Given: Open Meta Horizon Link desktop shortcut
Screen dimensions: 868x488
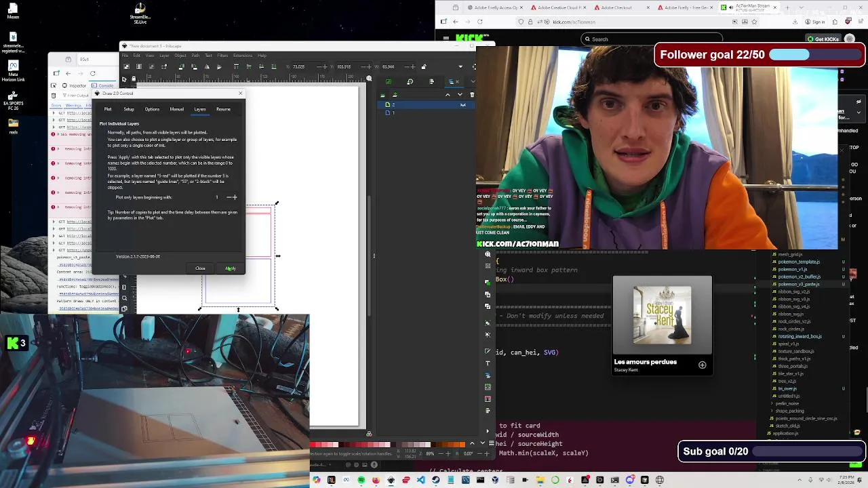Looking at the screenshot, I should (x=13, y=70).
